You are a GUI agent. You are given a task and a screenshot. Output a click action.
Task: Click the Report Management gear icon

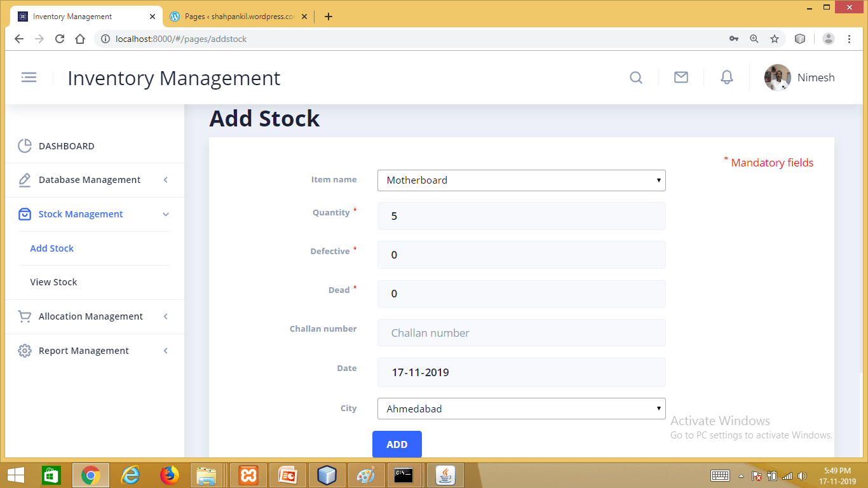coord(24,350)
